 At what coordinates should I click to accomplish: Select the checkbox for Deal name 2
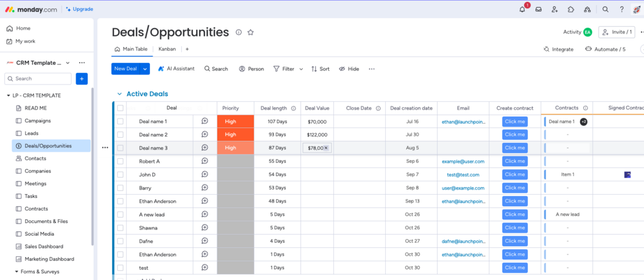(120, 135)
